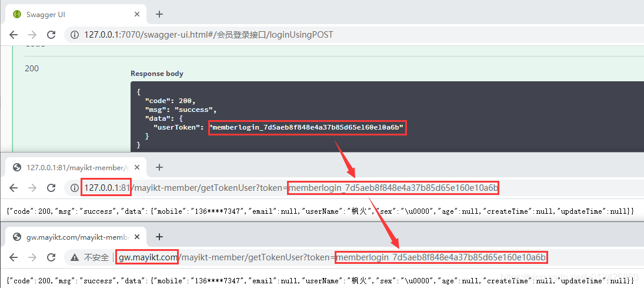The image size is (644, 288).
Task: Select the Swagger UI browser tab
Action: (76, 14)
